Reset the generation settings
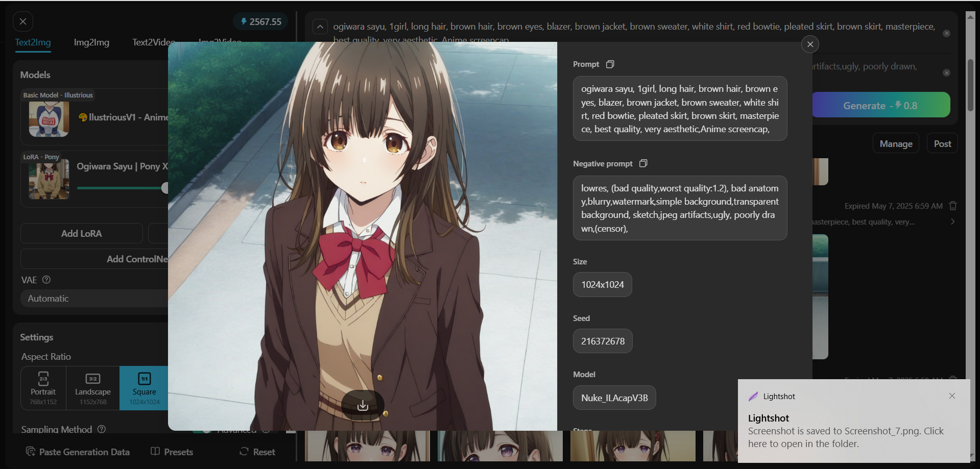Viewport: 980px width, 469px height. click(x=257, y=452)
